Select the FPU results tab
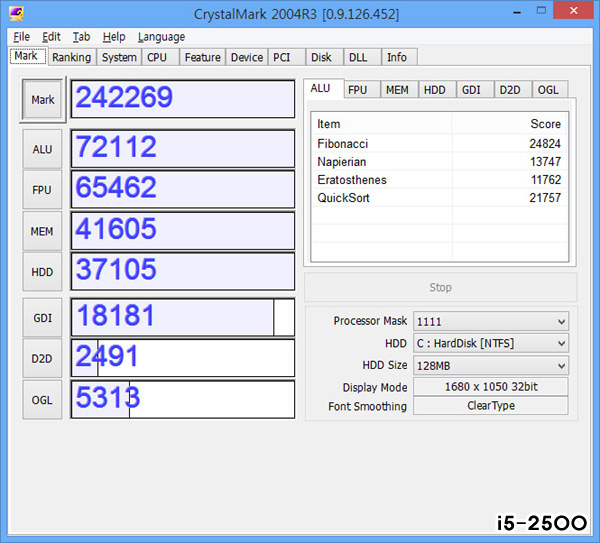This screenshot has width=600, height=543. 357,90
